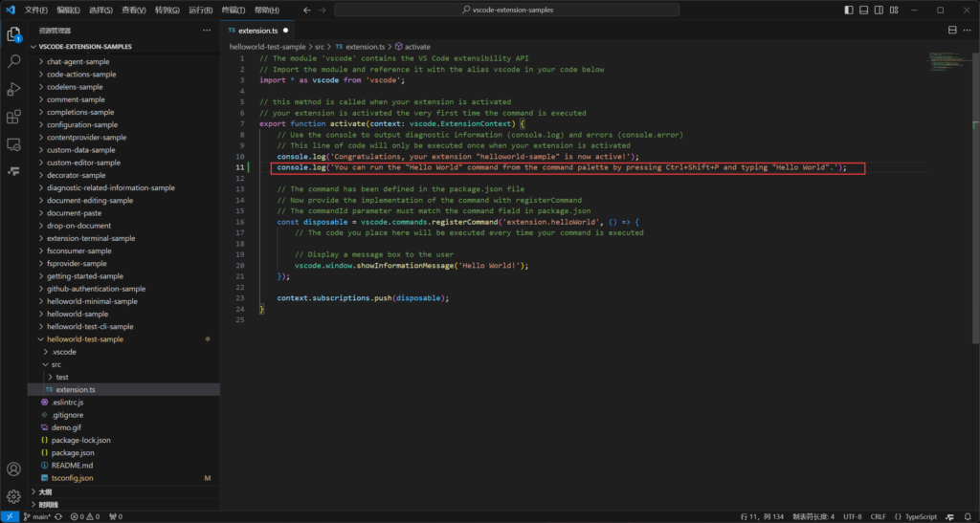Expand the 大纲 outline section

point(45,491)
